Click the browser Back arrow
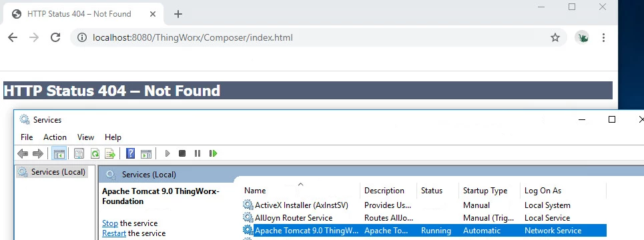This screenshot has width=644, height=240. coord(13,38)
